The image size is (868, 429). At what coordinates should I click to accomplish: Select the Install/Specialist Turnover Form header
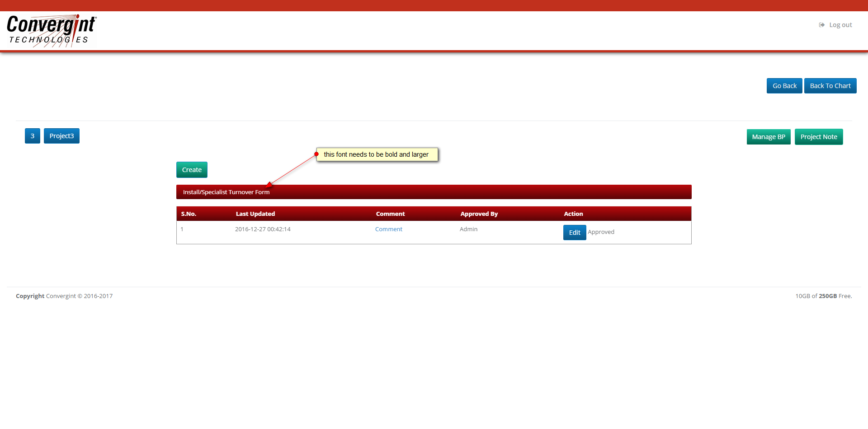tap(434, 192)
